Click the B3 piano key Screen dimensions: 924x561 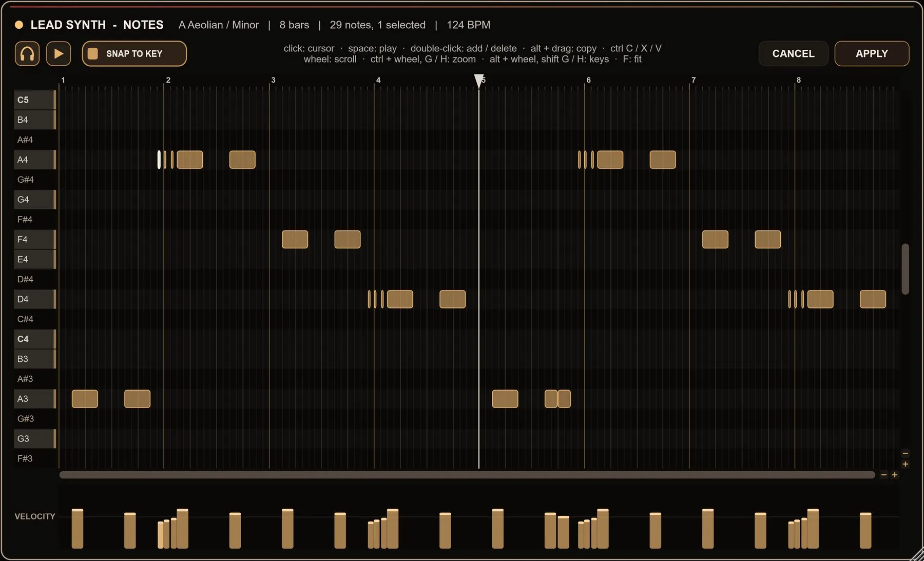35,359
